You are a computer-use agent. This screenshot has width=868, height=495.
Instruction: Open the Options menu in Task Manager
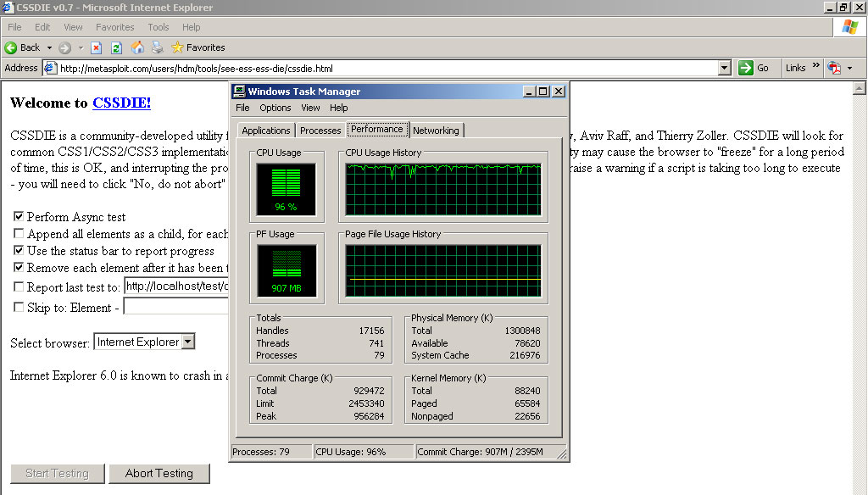pyautogui.click(x=275, y=108)
